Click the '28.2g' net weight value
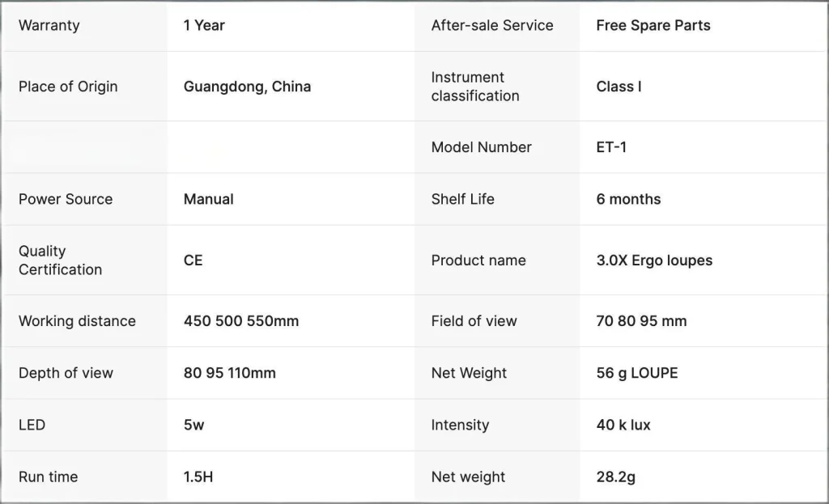Viewport: 829px width, 504px height. [x=615, y=476]
